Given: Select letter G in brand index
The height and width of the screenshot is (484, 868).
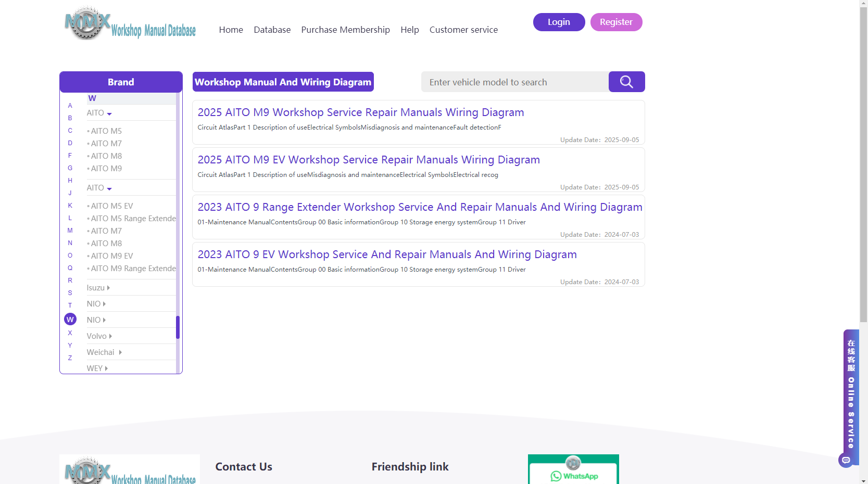Looking at the screenshot, I should pyautogui.click(x=70, y=168).
